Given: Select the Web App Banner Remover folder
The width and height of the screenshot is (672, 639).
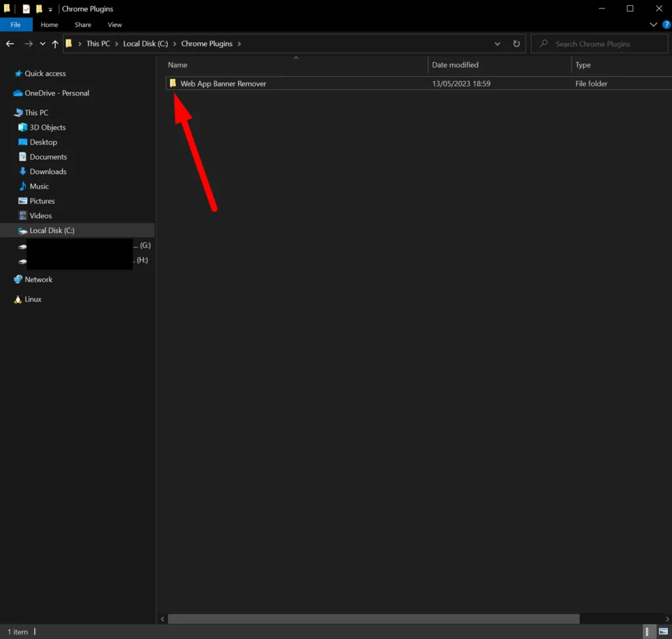Looking at the screenshot, I should point(223,83).
